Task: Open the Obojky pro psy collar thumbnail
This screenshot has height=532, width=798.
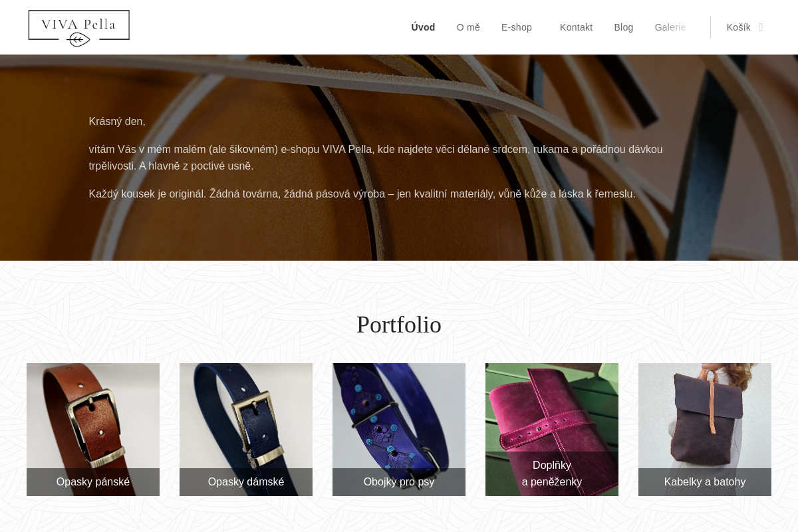Action: click(399, 416)
